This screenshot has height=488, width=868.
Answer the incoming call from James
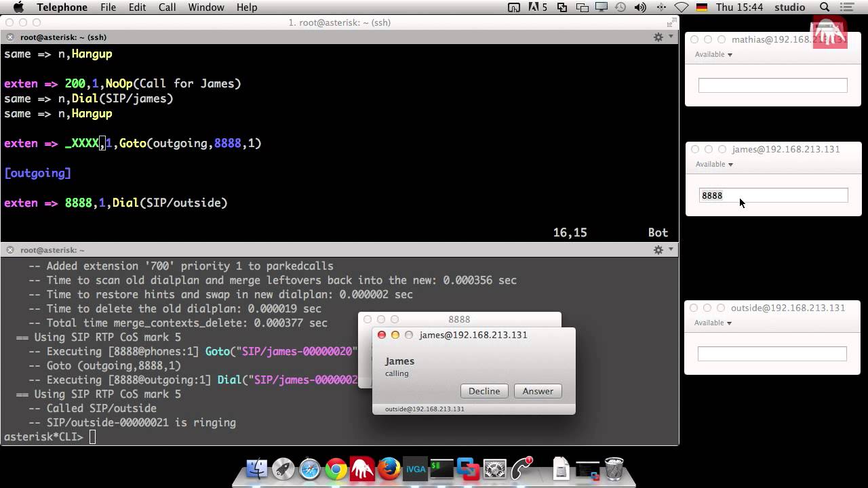pyautogui.click(x=538, y=391)
